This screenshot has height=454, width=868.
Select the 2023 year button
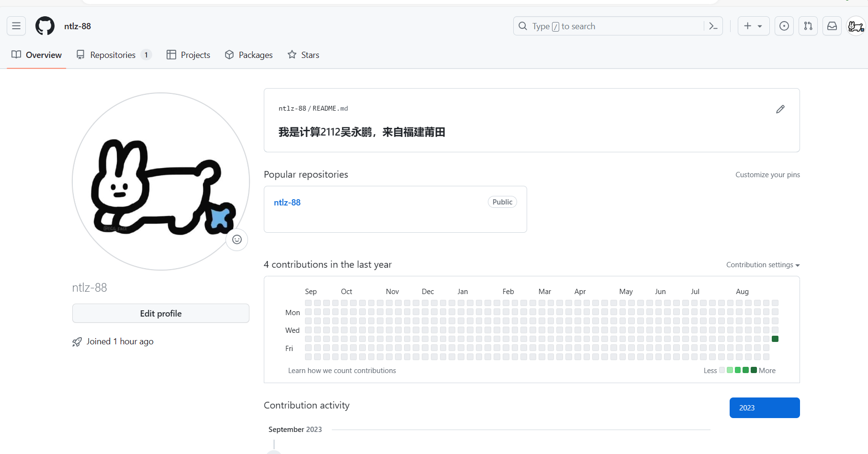765,408
